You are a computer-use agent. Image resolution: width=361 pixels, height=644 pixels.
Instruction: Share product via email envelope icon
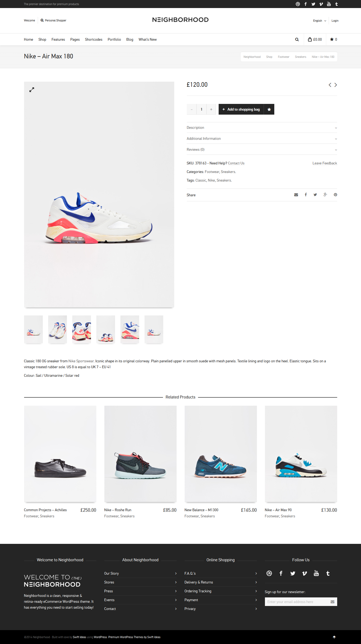coord(296,195)
